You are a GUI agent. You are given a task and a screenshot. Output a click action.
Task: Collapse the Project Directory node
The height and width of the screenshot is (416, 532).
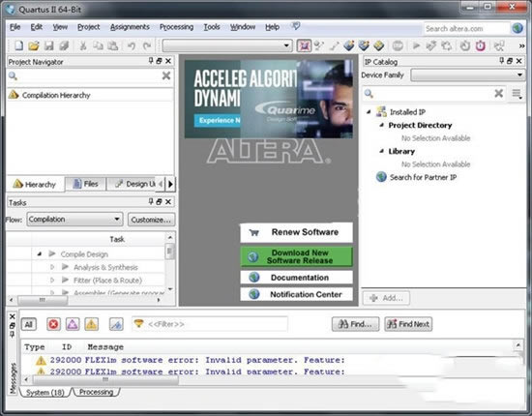pos(382,125)
